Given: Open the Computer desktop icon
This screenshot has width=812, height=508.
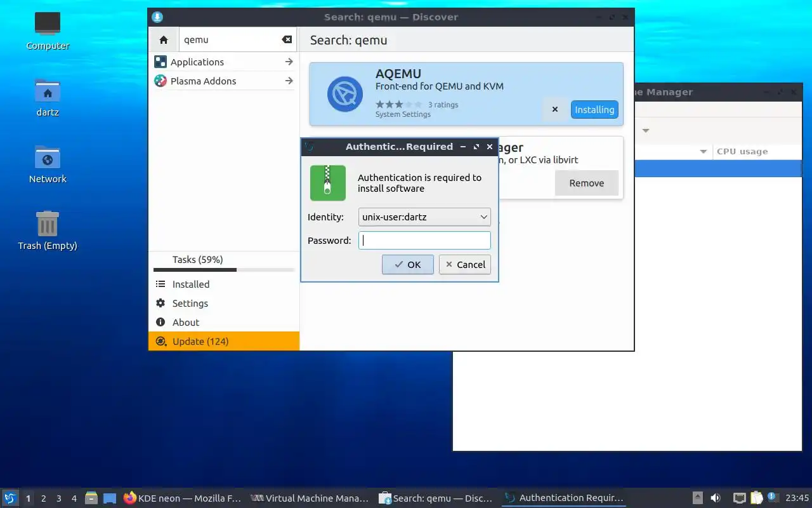Looking at the screenshot, I should click(48, 30).
